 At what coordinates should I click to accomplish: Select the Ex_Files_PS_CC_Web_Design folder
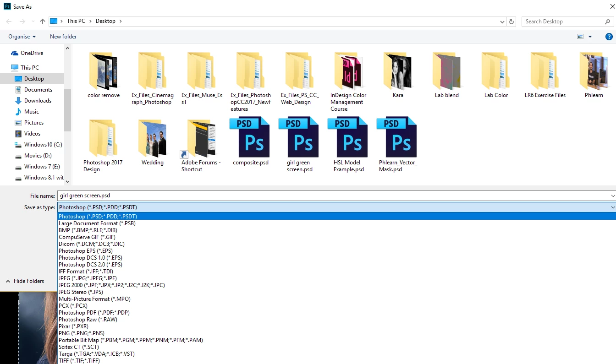[x=300, y=79]
